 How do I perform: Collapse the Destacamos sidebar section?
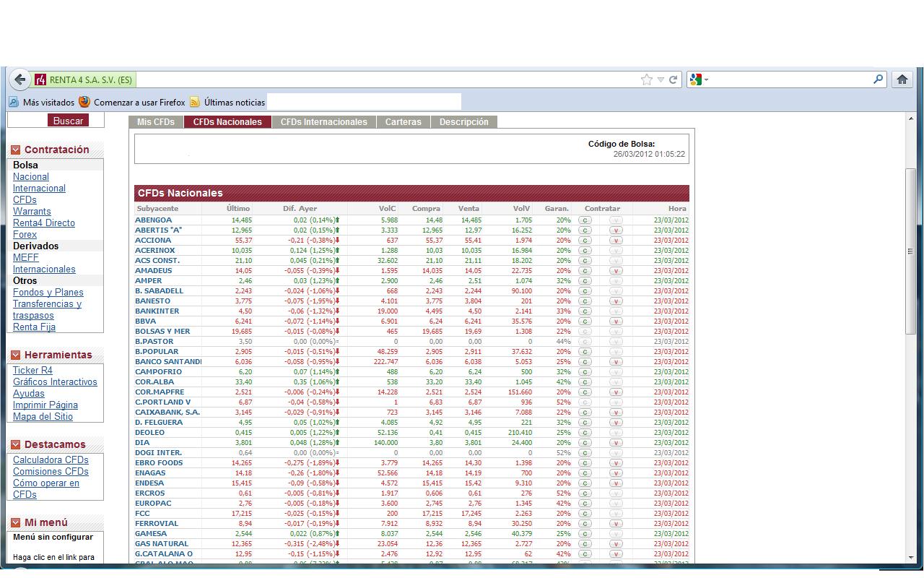(16, 445)
